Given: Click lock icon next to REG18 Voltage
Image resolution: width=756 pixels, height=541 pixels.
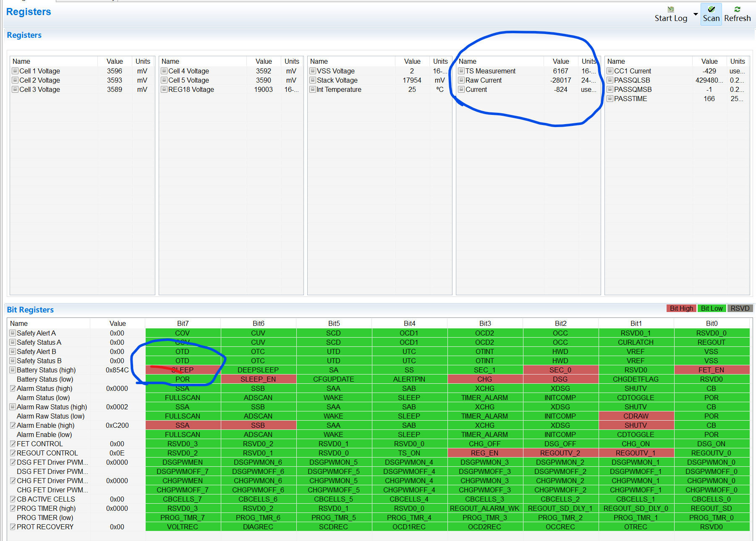Looking at the screenshot, I should 164,89.
